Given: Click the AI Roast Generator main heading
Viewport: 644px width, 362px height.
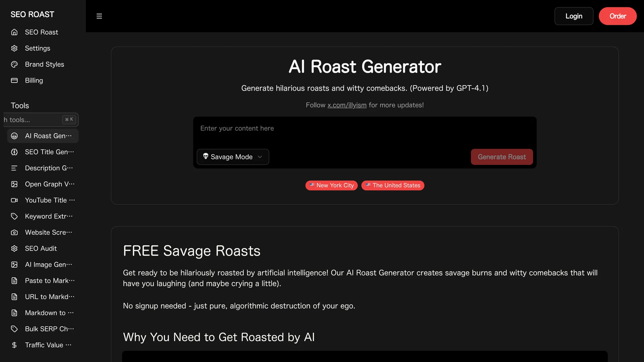Looking at the screenshot, I should 365,67.
